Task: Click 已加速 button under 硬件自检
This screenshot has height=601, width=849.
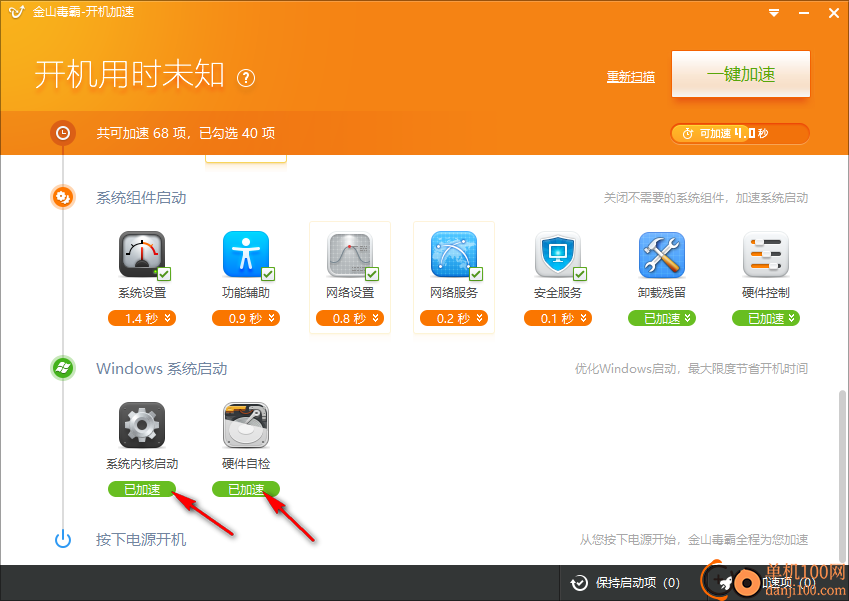Action: point(246,489)
